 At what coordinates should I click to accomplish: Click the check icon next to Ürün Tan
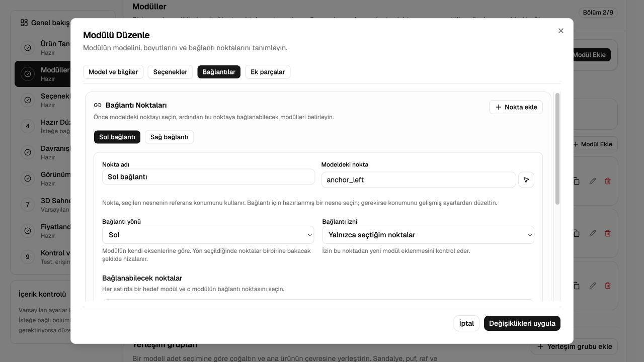[x=28, y=48]
